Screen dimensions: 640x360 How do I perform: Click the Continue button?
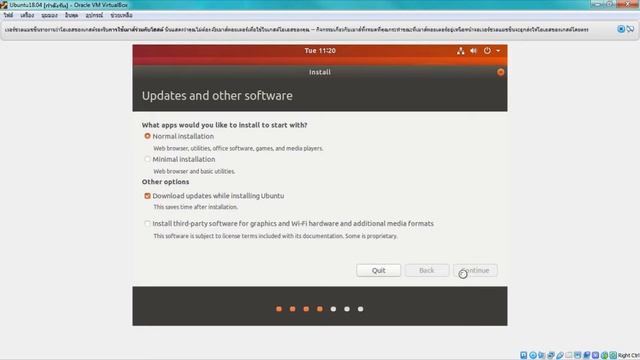click(475, 270)
